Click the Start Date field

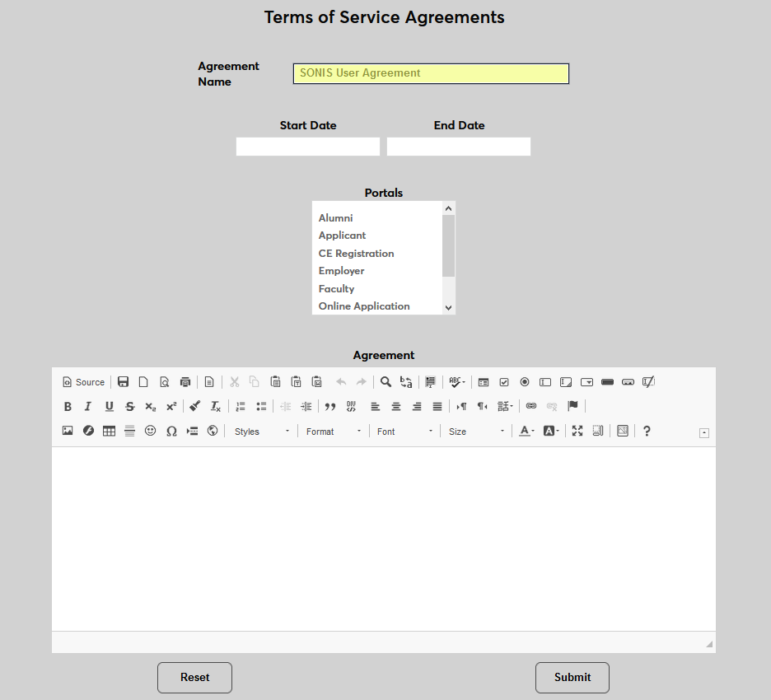[x=308, y=147]
